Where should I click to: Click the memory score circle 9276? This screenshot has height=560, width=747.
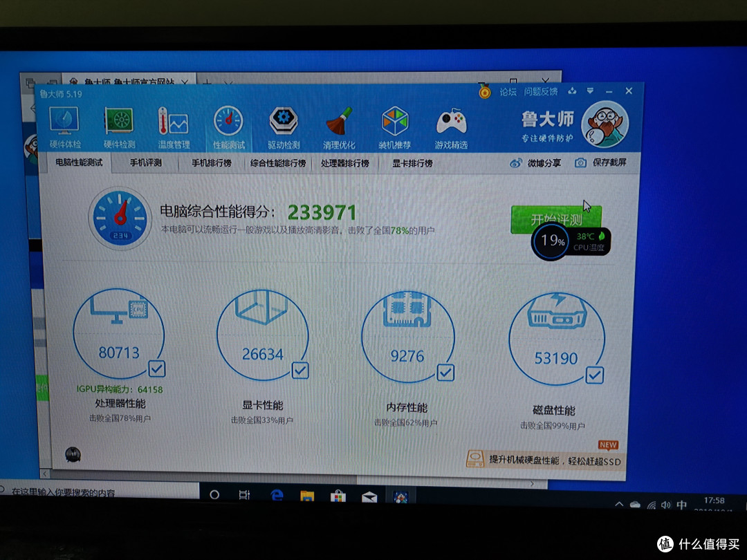click(x=408, y=337)
